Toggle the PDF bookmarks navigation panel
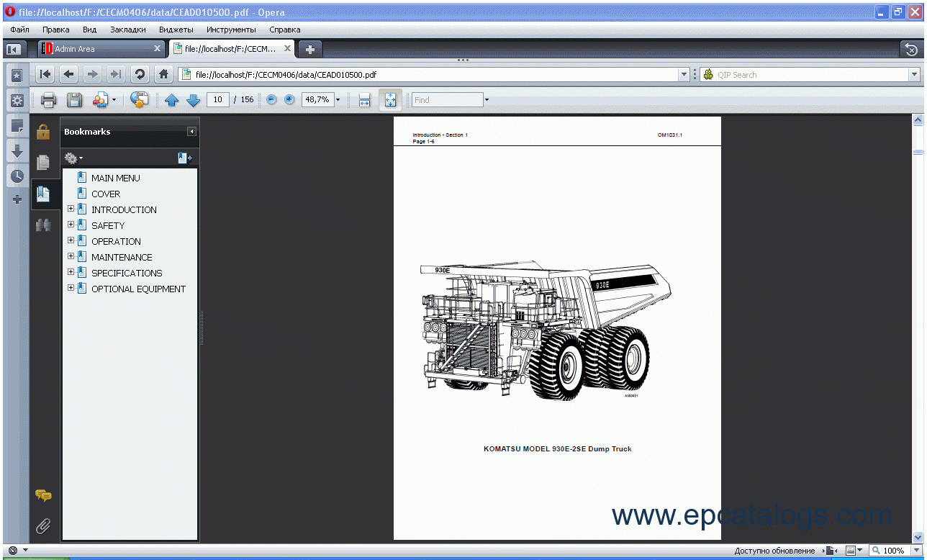This screenshot has height=560, width=927. click(43, 194)
